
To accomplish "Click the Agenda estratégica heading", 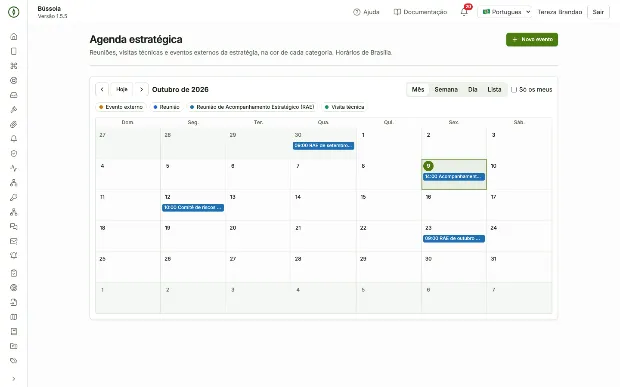I will pyautogui.click(x=136, y=40).
